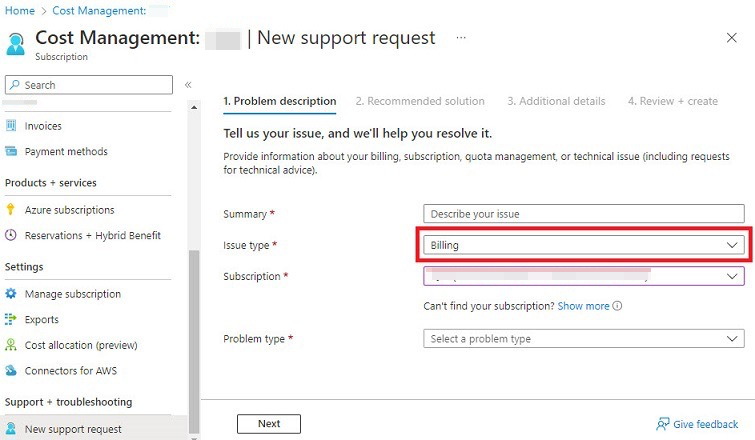Go to Home breadcrumb link

click(20, 10)
